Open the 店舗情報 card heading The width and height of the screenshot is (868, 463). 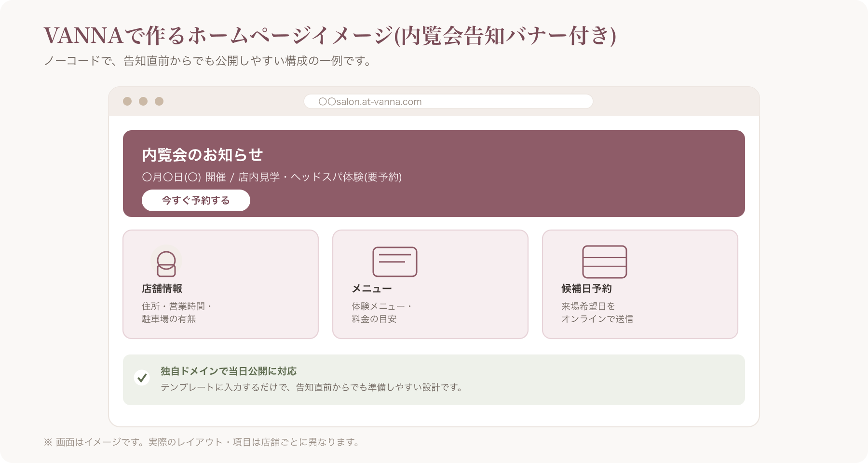coord(162,288)
